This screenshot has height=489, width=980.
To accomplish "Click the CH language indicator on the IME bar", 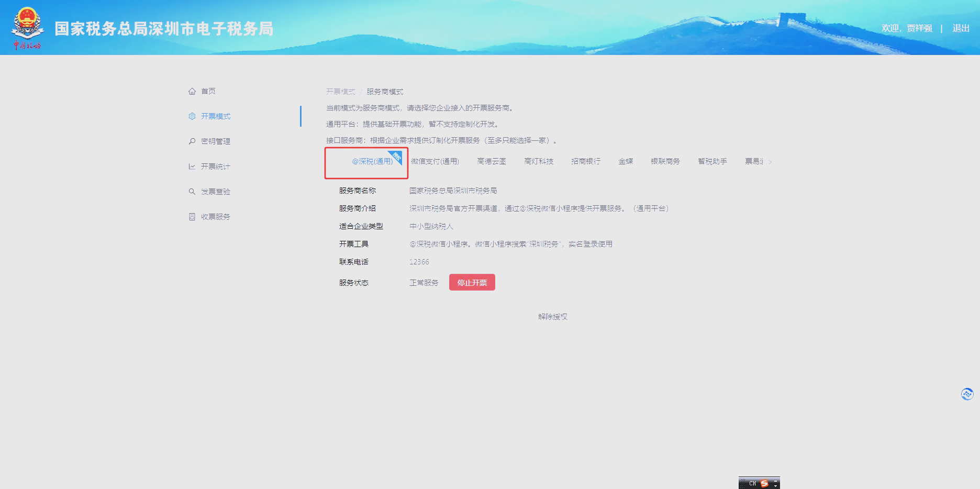I will pos(752,482).
